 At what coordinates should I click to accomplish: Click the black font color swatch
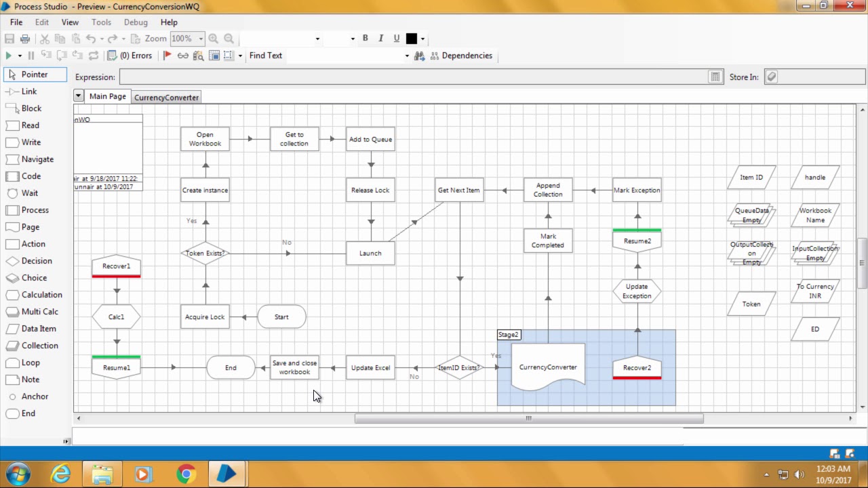click(x=412, y=39)
